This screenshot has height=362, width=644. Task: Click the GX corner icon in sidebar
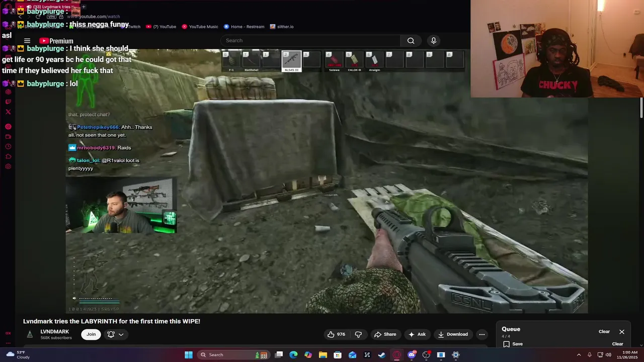(x=8, y=333)
